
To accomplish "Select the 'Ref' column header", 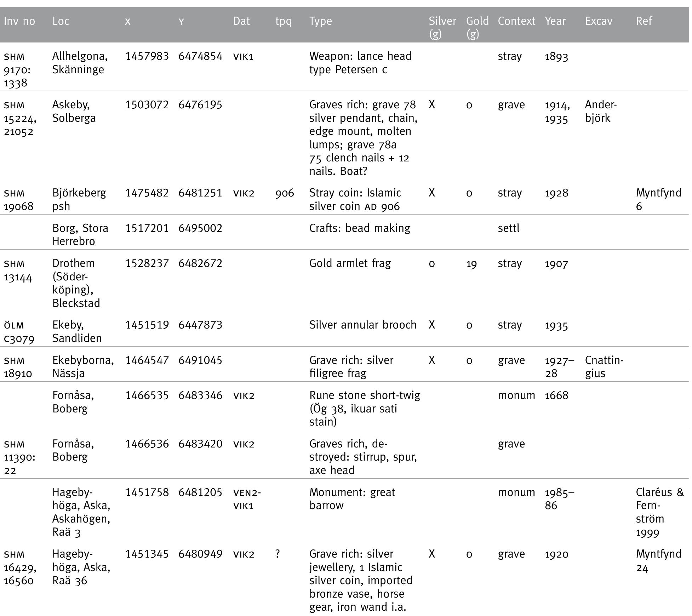I will 644,21.
